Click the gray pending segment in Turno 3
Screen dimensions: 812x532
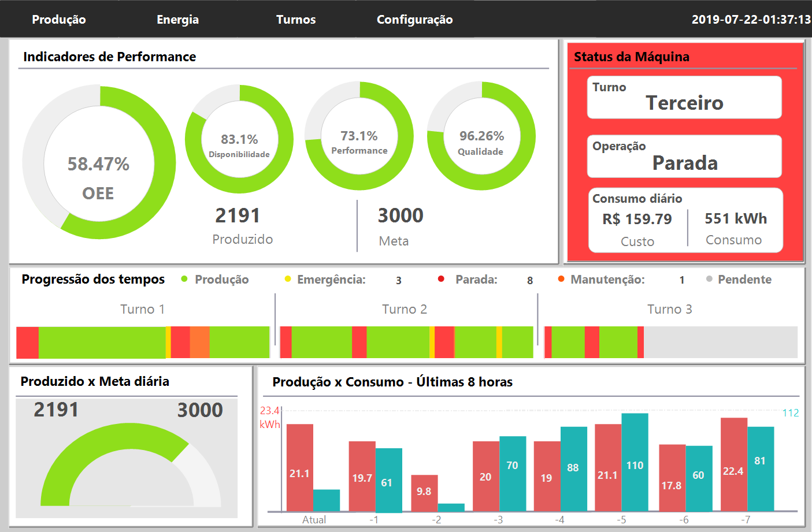(720, 342)
